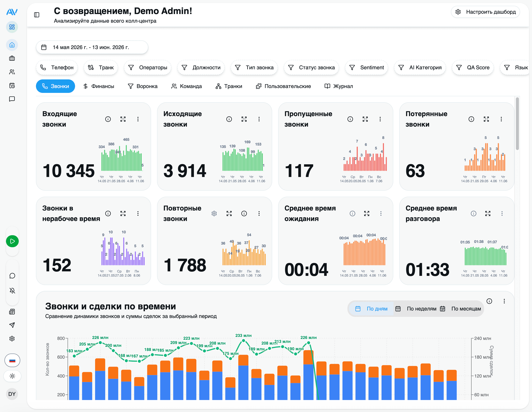Click the dashboard vertical scrollbar
532x412 pixels.
pyautogui.click(x=517, y=124)
